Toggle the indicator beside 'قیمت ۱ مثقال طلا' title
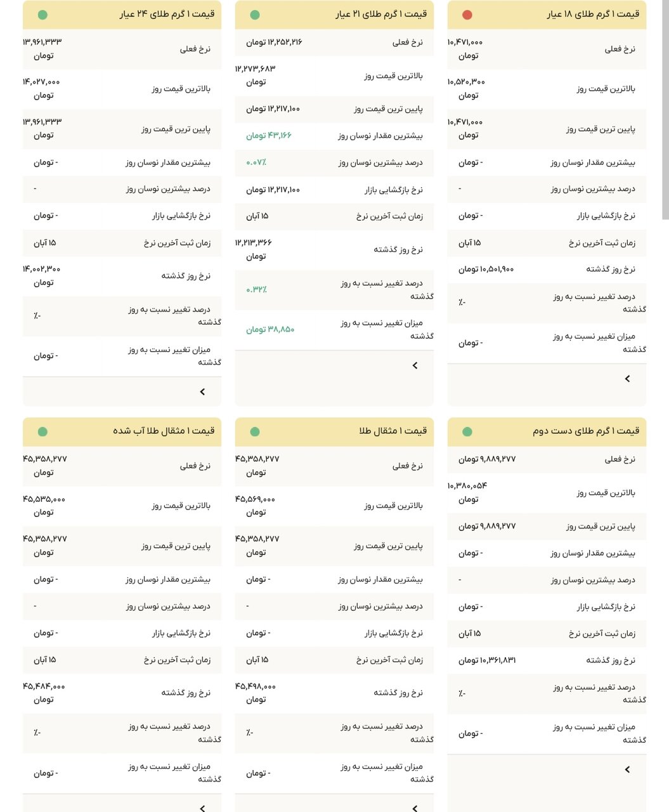Screen dimensions: 669x812 point(254,431)
